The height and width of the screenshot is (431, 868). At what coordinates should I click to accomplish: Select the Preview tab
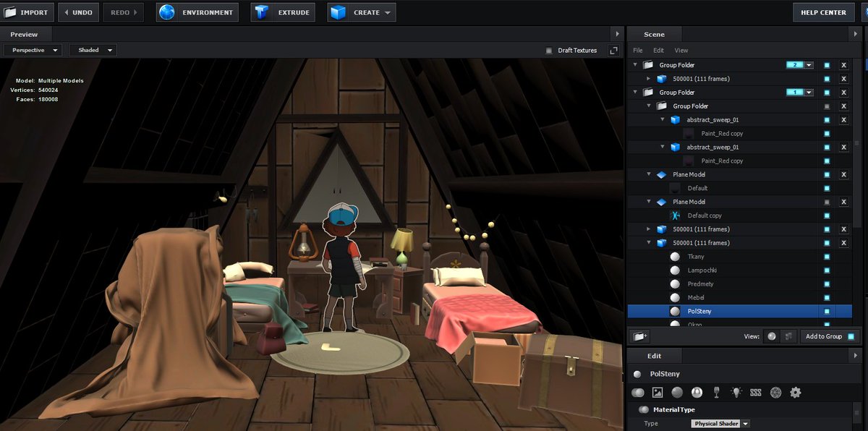25,34
